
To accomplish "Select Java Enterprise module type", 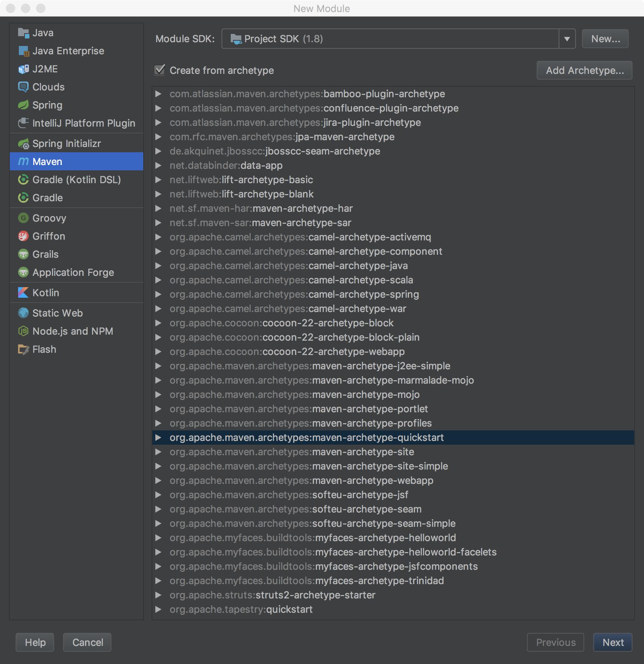I will (68, 51).
